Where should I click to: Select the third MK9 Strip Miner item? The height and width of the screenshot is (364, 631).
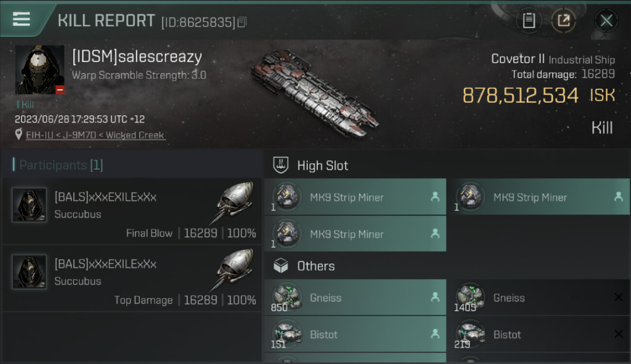(355, 234)
